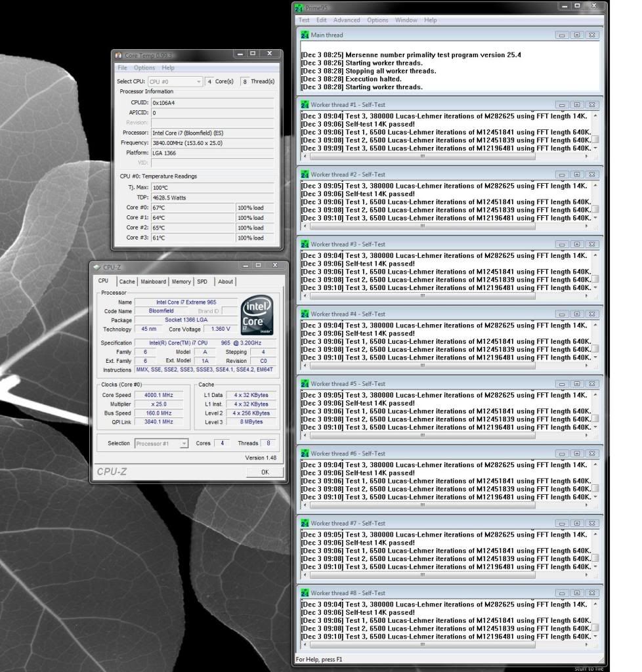Screen dimensions: 642x672
Task: Select the CPU tab in CPU-Z
Action: [103, 281]
